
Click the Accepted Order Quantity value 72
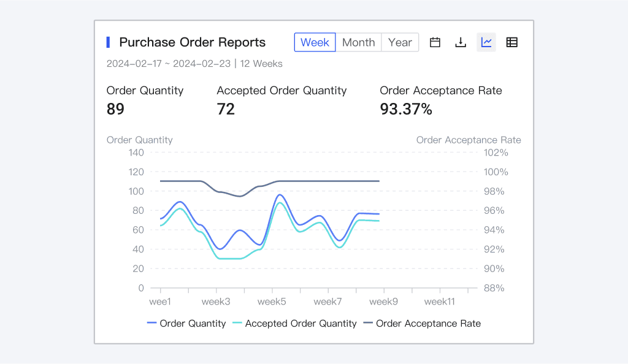click(x=226, y=109)
